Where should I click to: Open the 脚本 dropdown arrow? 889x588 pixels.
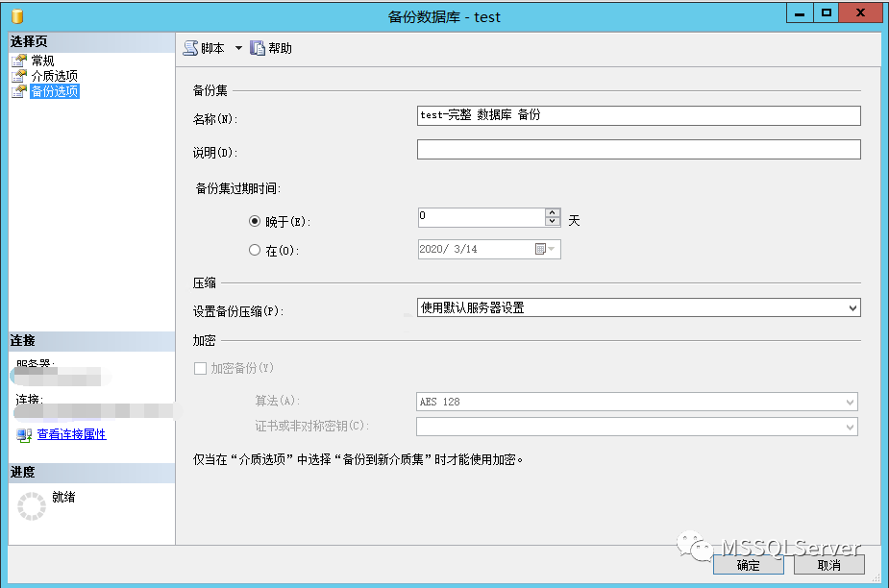[x=238, y=48]
